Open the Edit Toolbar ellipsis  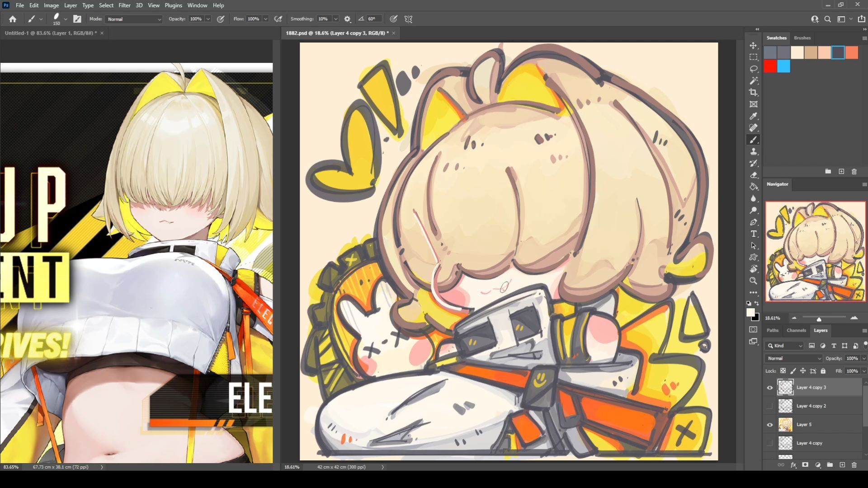[x=753, y=292]
